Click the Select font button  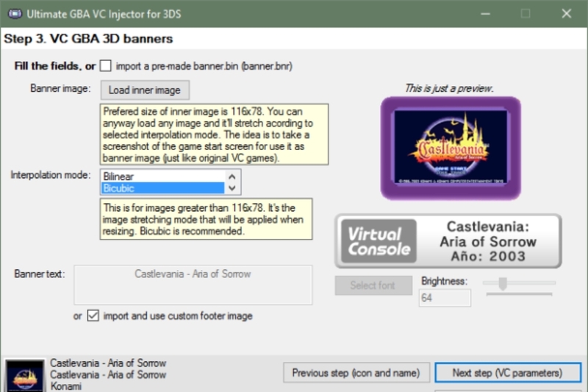point(373,285)
